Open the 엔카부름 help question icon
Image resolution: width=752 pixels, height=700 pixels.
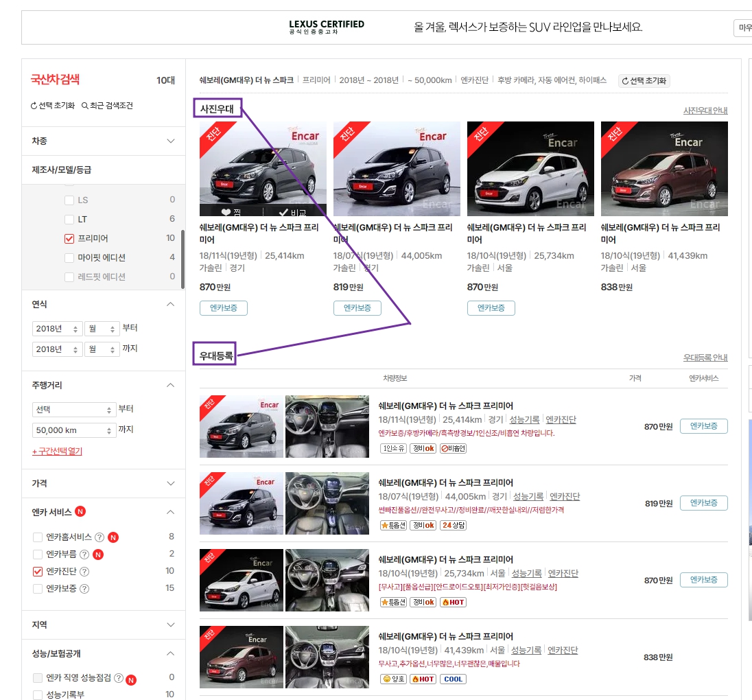[84, 555]
